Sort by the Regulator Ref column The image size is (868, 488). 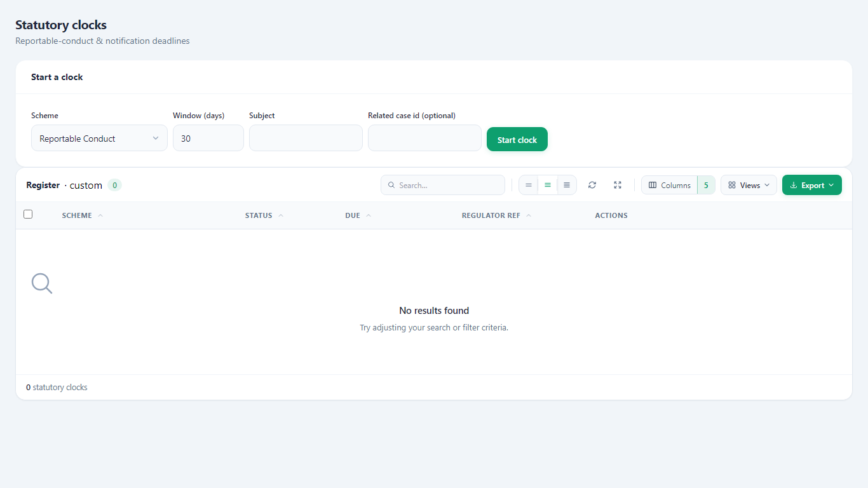point(497,215)
